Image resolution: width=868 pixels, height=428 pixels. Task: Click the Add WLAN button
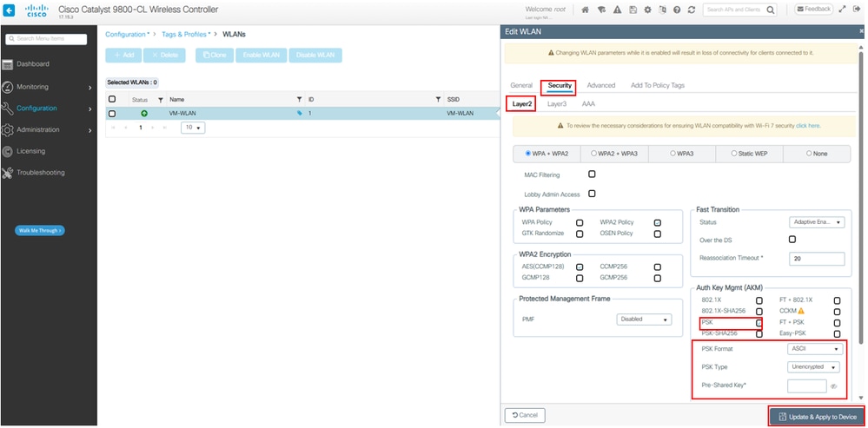pyautogui.click(x=123, y=56)
